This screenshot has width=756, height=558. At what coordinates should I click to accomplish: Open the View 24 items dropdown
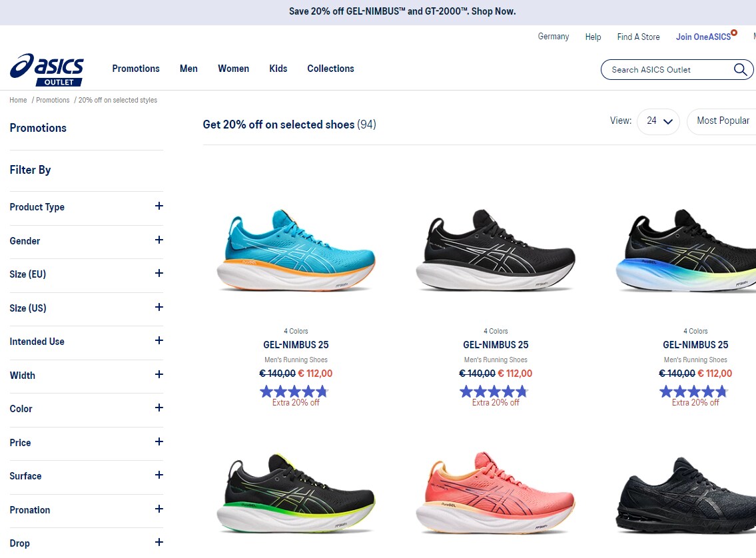pos(659,121)
